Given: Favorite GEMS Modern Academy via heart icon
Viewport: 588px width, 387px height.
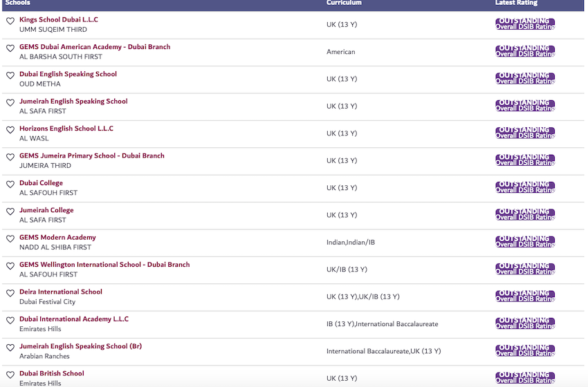Looking at the screenshot, I should (x=10, y=239).
